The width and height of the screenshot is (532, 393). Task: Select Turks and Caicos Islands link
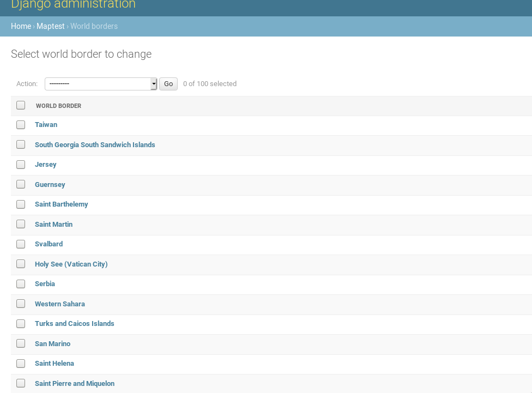click(x=74, y=324)
